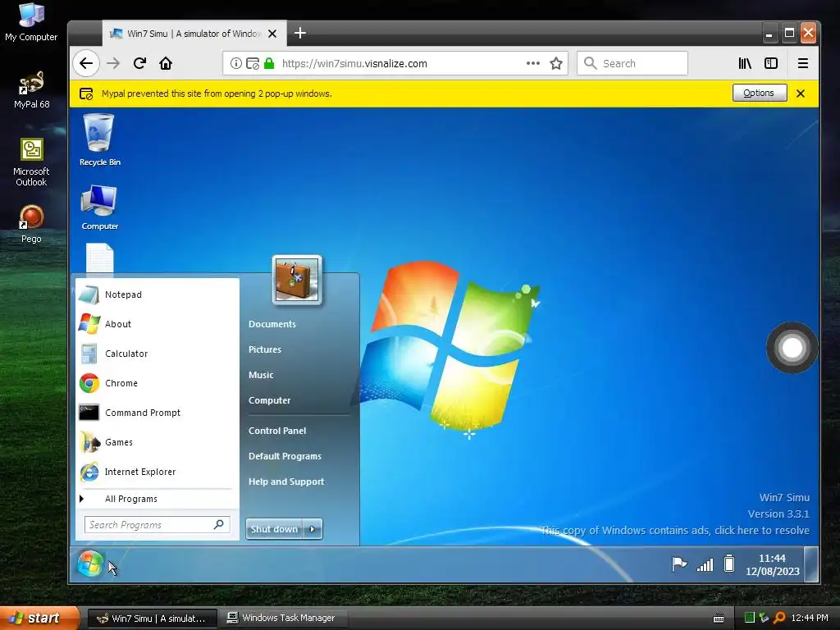The width and height of the screenshot is (840, 630).
Task: Open the Library icon in browser toolbar
Action: [745, 63]
